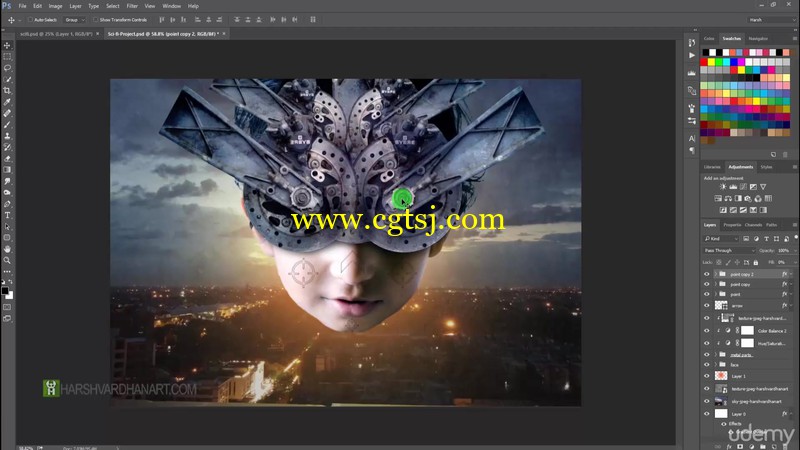Switch to the Color tab
Screen dimensions: 800x450
[709, 39]
